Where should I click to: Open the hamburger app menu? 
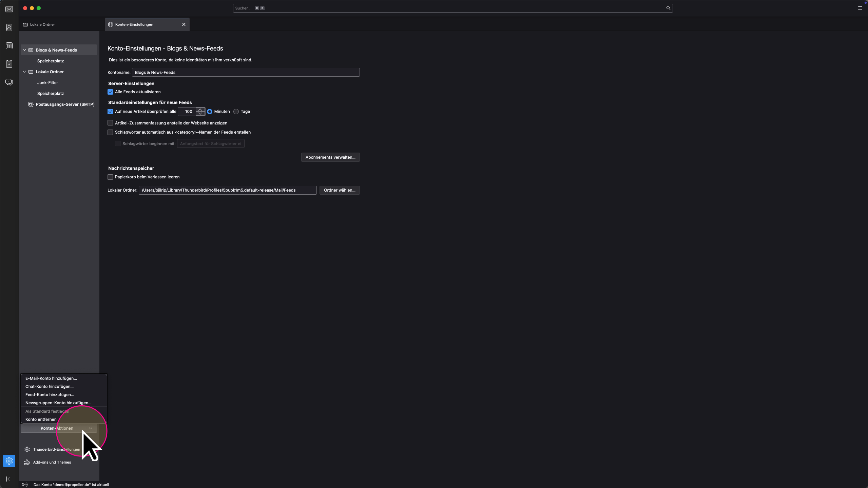860,8
